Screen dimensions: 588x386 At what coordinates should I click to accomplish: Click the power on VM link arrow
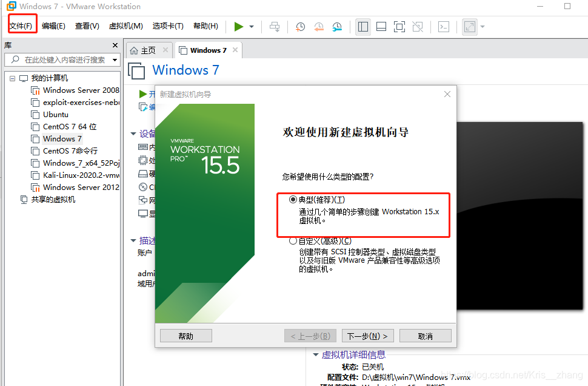click(143, 93)
